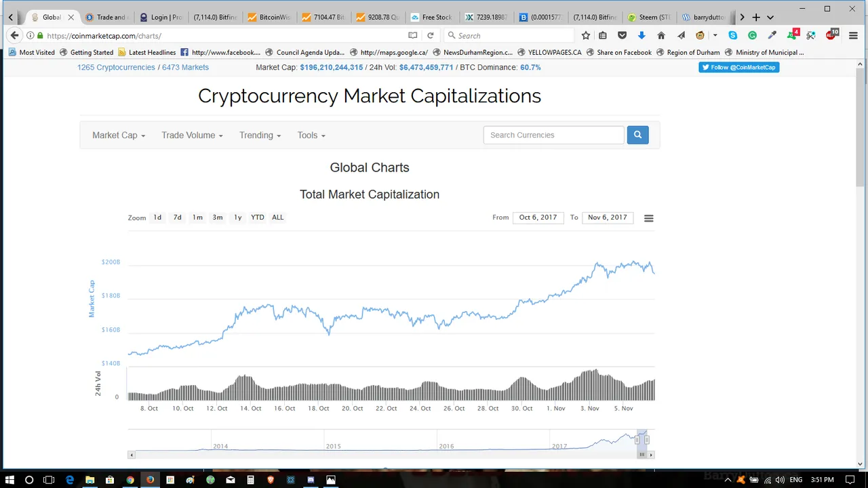Image resolution: width=868 pixels, height=488 pixels.
Task: Set chart zoom to 7d
Action: pyautogui.click(x=177, y=218)
